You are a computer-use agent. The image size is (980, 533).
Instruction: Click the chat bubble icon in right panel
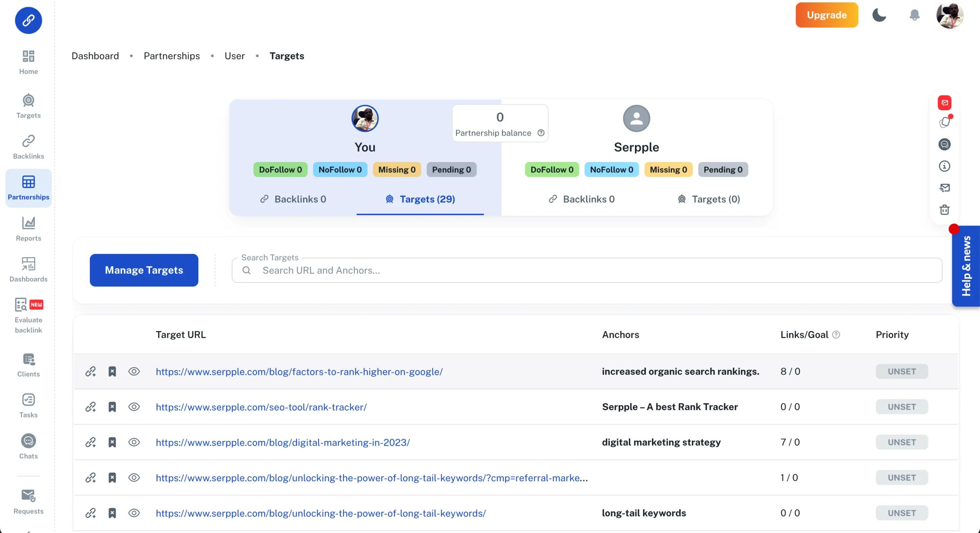point(945,144)
